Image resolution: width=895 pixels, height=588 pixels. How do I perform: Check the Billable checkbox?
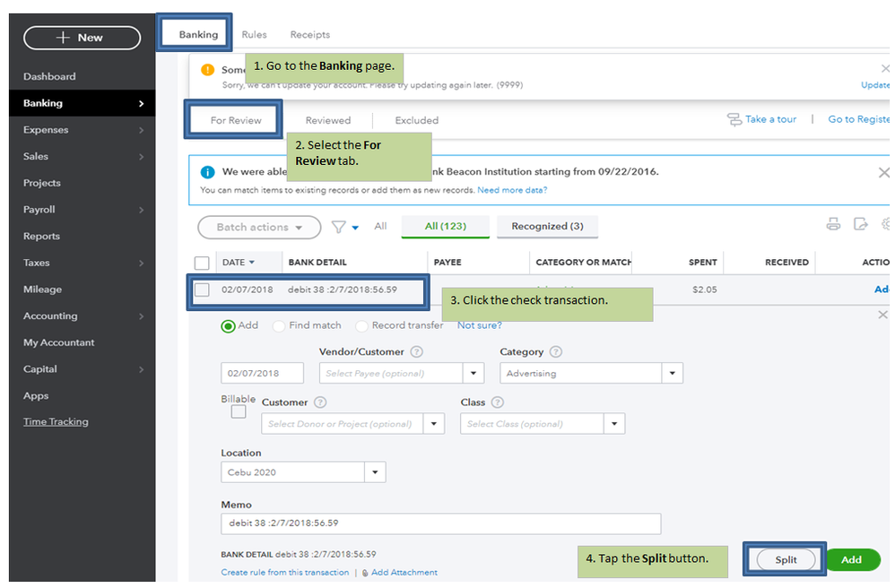[239, 411]
